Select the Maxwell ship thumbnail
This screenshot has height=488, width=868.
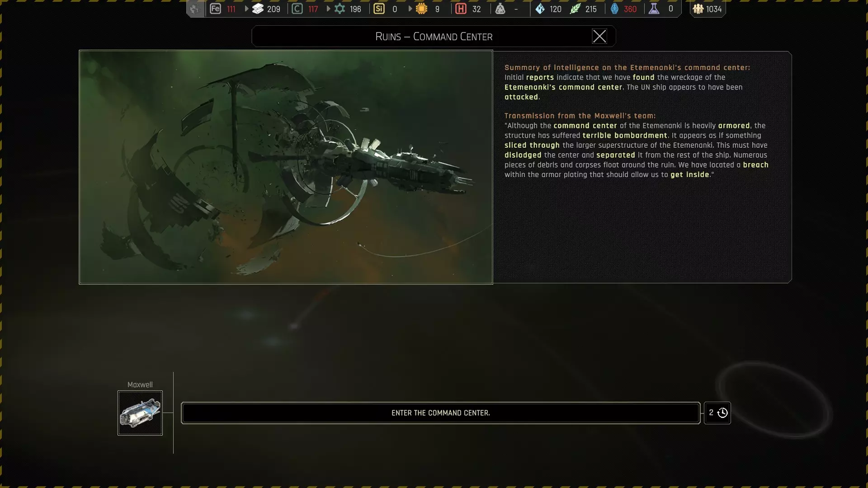pyautogui.click(x=140, y=413)
